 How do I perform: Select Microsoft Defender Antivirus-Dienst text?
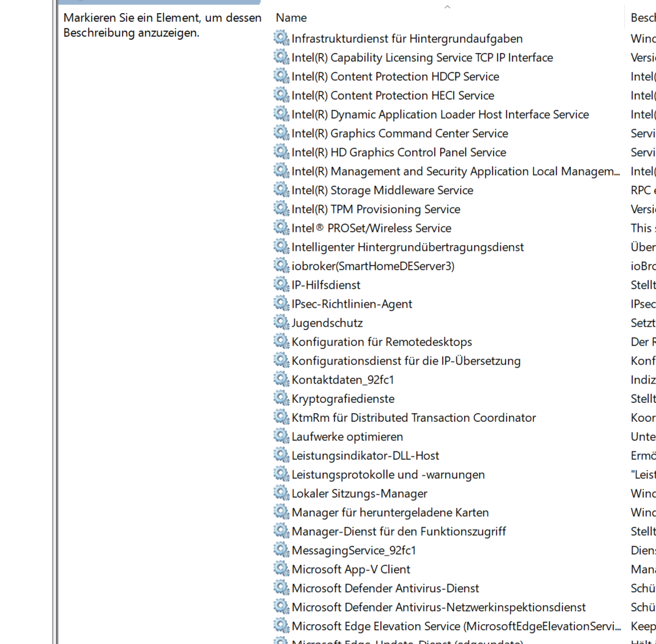[385, 588]
